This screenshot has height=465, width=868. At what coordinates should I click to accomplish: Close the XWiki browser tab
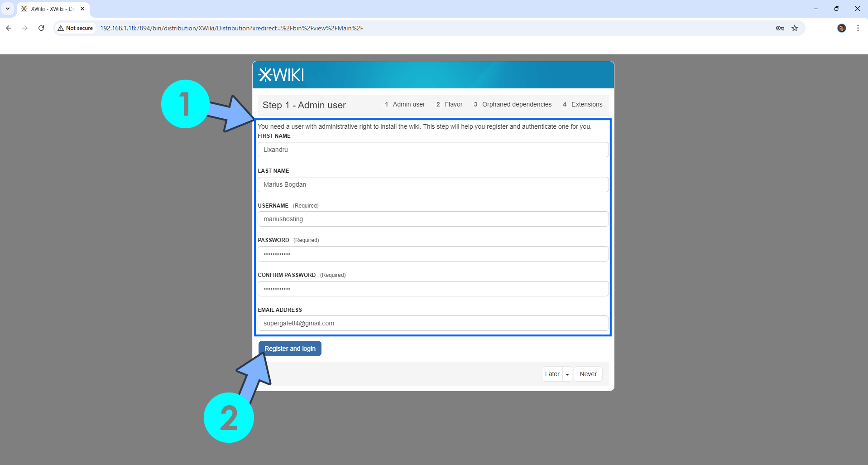click(x=82, y=9)
